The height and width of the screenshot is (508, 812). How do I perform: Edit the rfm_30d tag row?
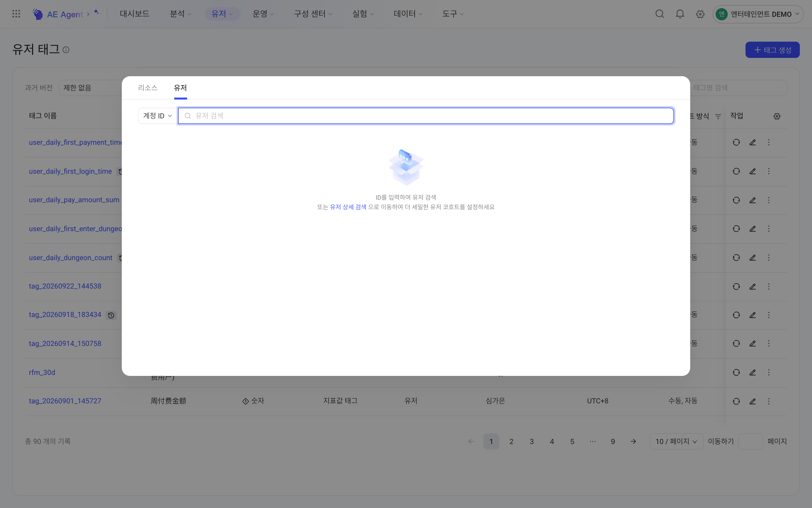coord(753,373)
